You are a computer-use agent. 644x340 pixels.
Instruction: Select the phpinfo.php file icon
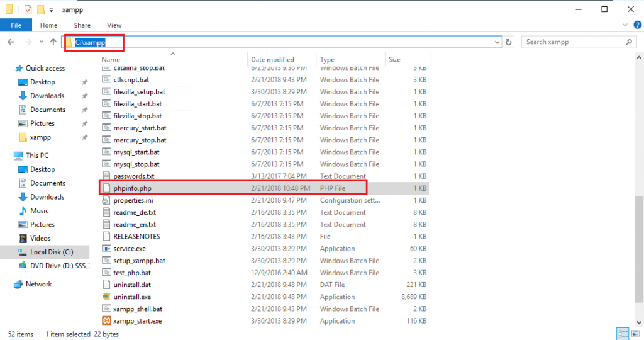(x=106, y=188)
